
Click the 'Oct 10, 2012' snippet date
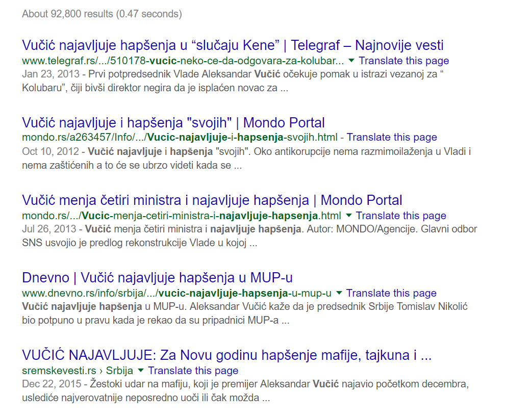50,151
